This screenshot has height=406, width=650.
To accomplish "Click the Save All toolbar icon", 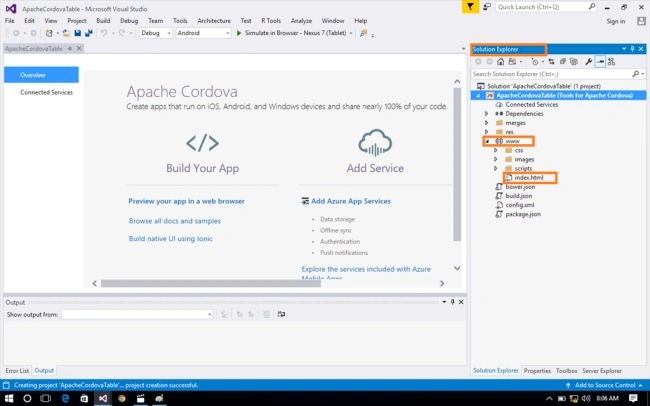I will 89,33.
